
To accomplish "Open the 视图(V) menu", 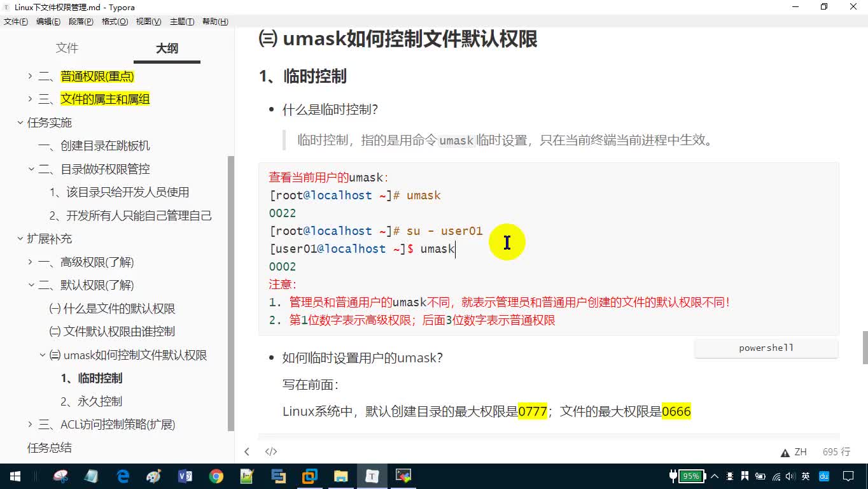I will [148, 22].
